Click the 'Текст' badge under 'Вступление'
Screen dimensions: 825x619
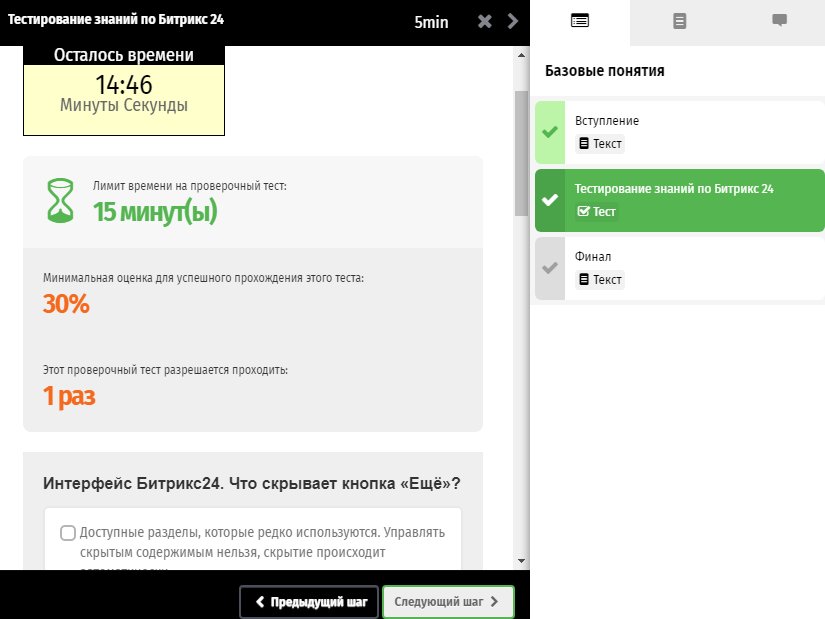[601, 144]
